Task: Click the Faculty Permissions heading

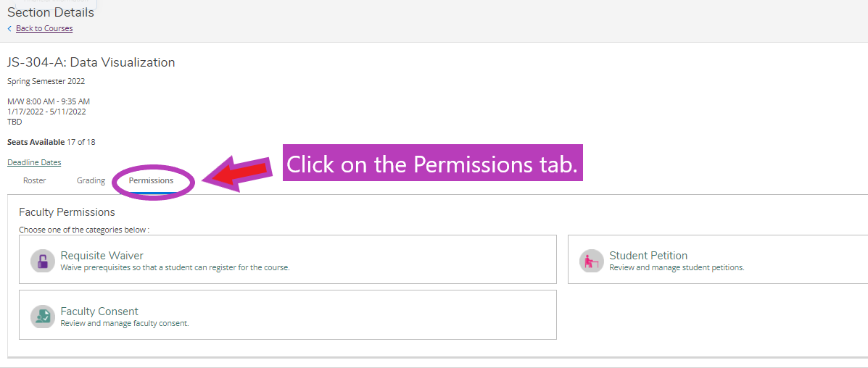Action: pyautogui.click(x=67, y=212)
